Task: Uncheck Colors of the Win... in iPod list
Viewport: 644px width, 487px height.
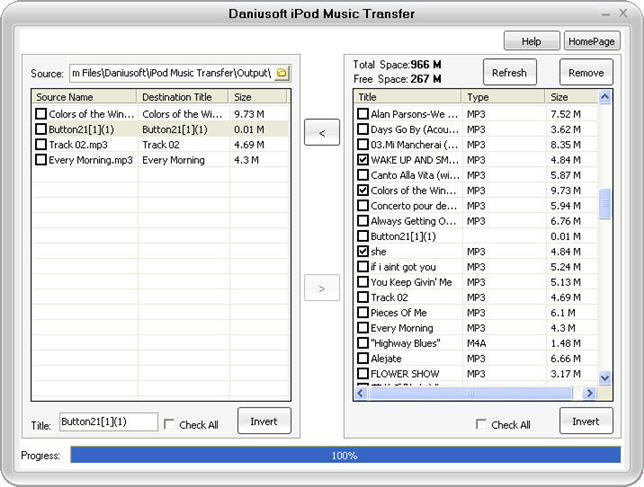Action: coord(363,191)
